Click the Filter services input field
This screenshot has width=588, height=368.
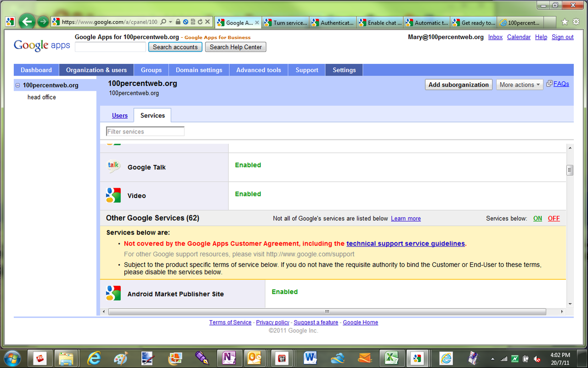(x=145, y=132)
